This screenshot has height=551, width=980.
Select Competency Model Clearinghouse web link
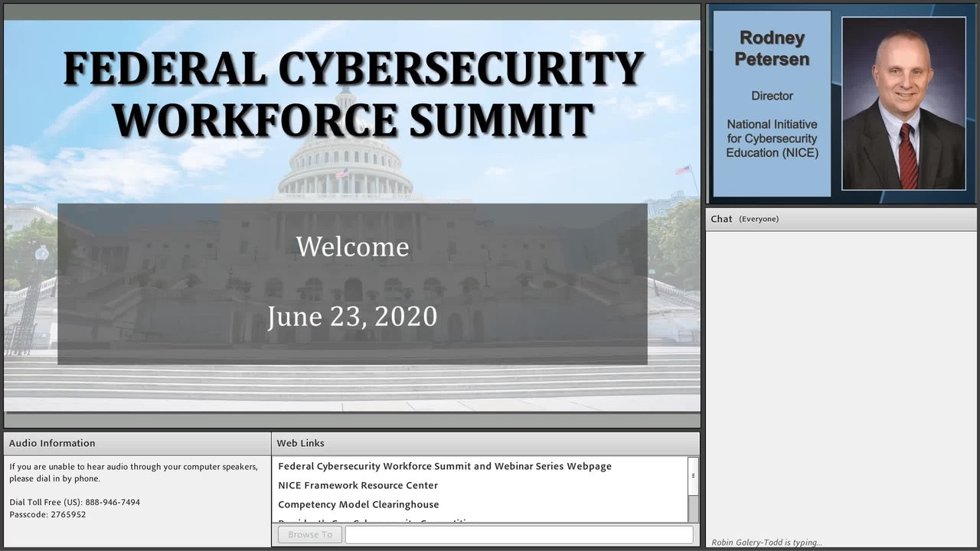pos(358,504)
